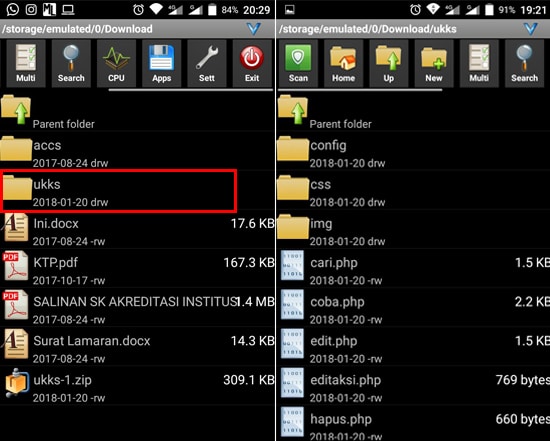Go to Parent folder in right pane
Viewport: 550px width, 441px height.
(x=414, y=112)
